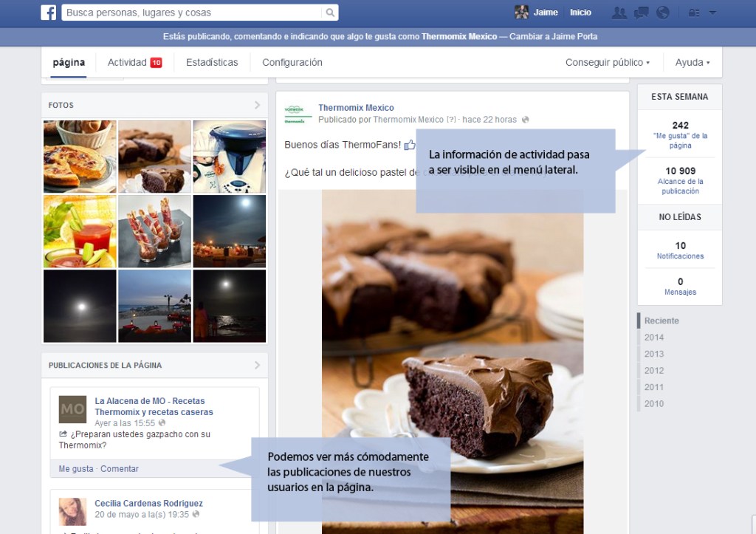Select year 2012 on the timeline slider
This screenshot has width=756, height=534.
click(x=653, y=370)
